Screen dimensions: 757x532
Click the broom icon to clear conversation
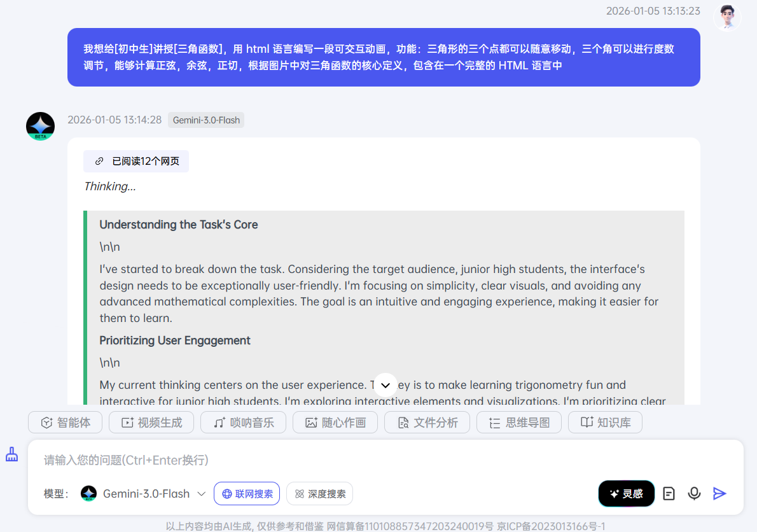[x=11, y=454]
